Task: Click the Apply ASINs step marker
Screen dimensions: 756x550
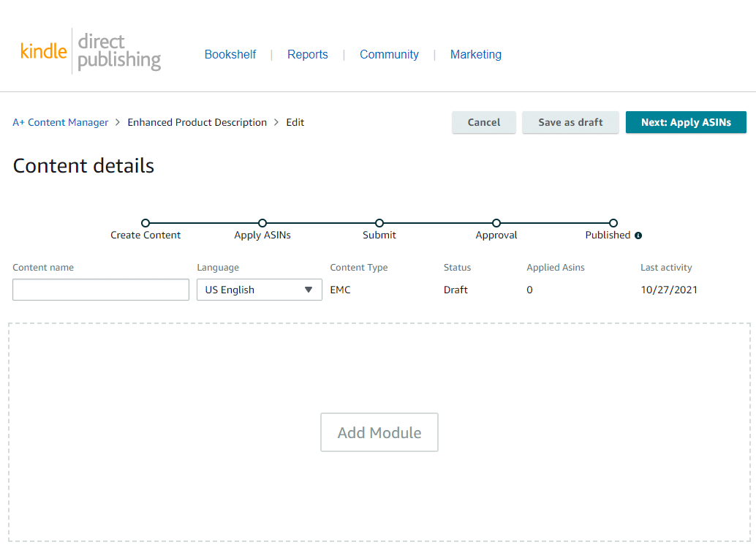Action: pos(262,223)
